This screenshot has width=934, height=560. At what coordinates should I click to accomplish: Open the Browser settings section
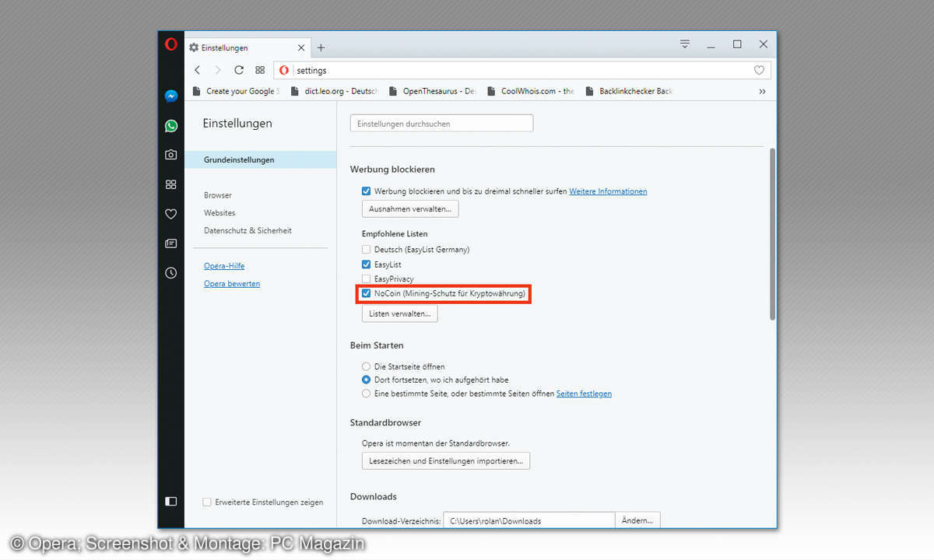[x=218, y=195]
